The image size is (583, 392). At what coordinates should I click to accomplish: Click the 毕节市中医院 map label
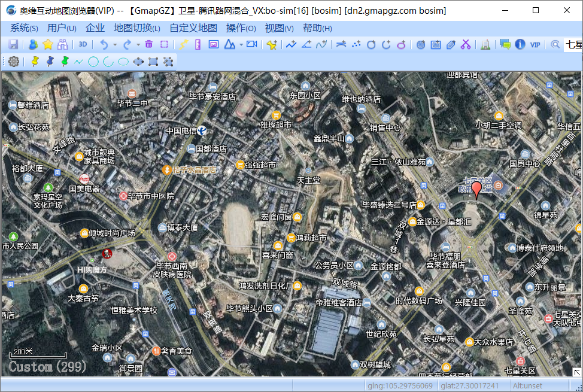tap(151, 196)
